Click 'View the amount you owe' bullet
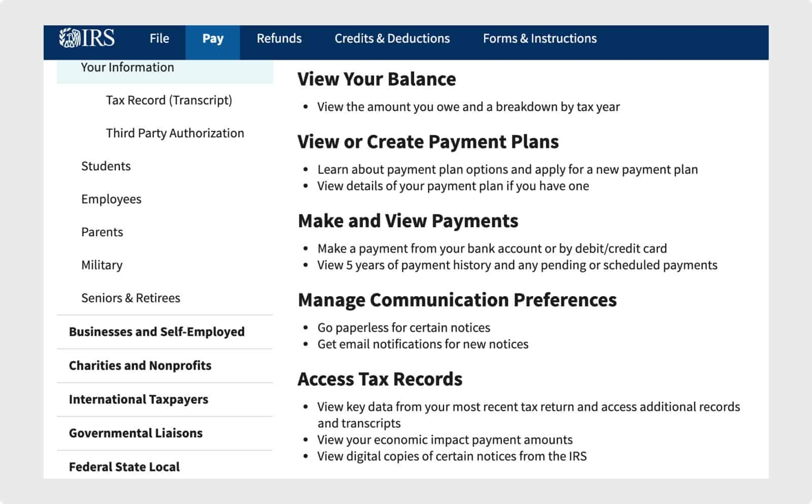 [x=468, y=107]
